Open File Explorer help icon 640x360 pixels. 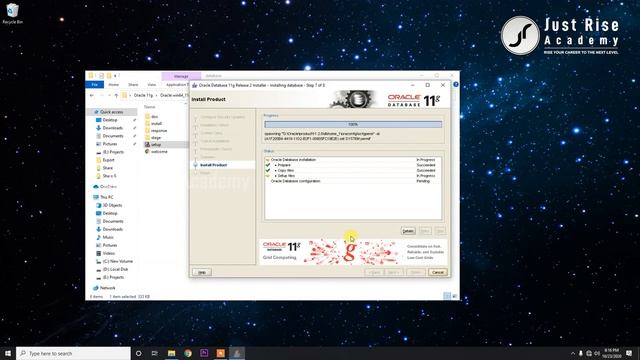point(456,84)
